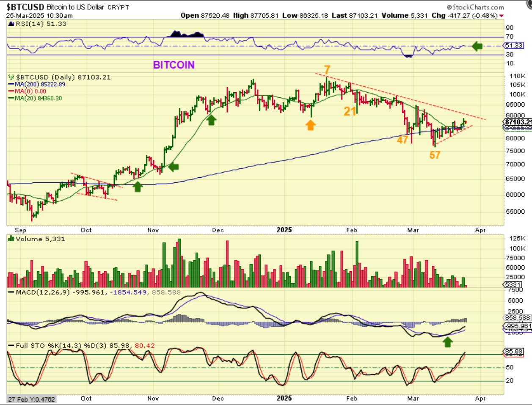Click the red down-triangle change indicator
Screen dimensions: 532x405
(x=502, y=16)
